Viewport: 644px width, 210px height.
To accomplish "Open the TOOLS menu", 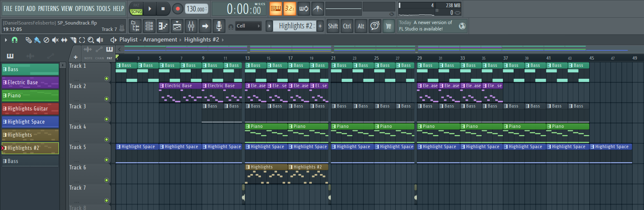I will coord(103,8).
